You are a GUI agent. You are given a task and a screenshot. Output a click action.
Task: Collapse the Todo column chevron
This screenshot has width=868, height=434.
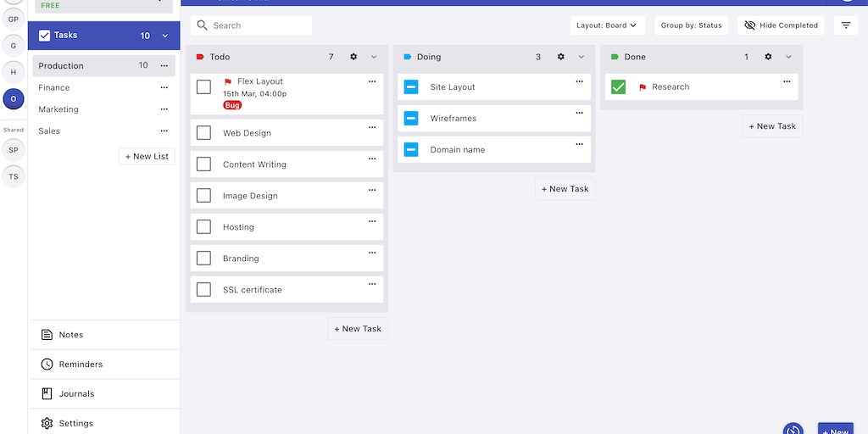click(374, 57)
